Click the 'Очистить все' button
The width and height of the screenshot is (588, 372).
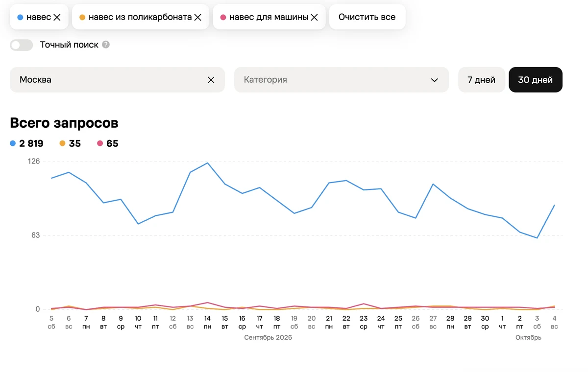(367, 17)
